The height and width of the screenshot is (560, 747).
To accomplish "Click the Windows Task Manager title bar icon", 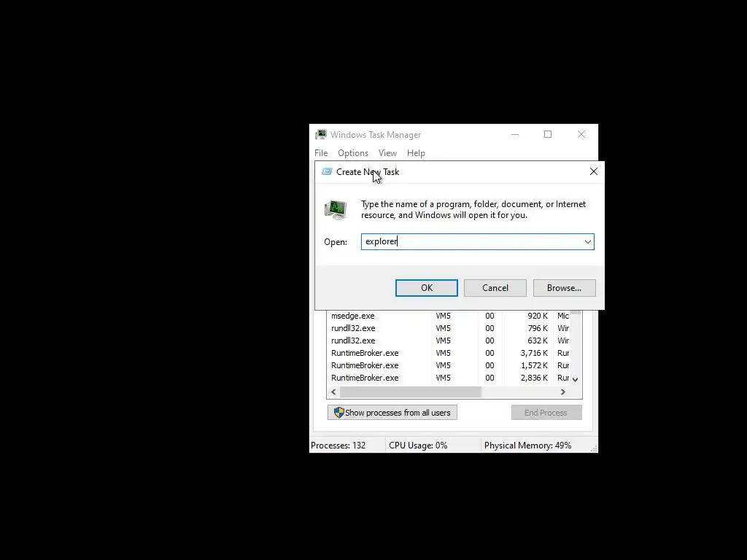I will coord(321,135).
